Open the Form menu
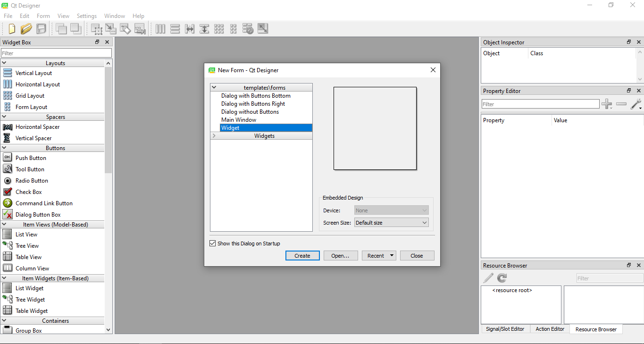644x344 pixels. coord(43,16)
